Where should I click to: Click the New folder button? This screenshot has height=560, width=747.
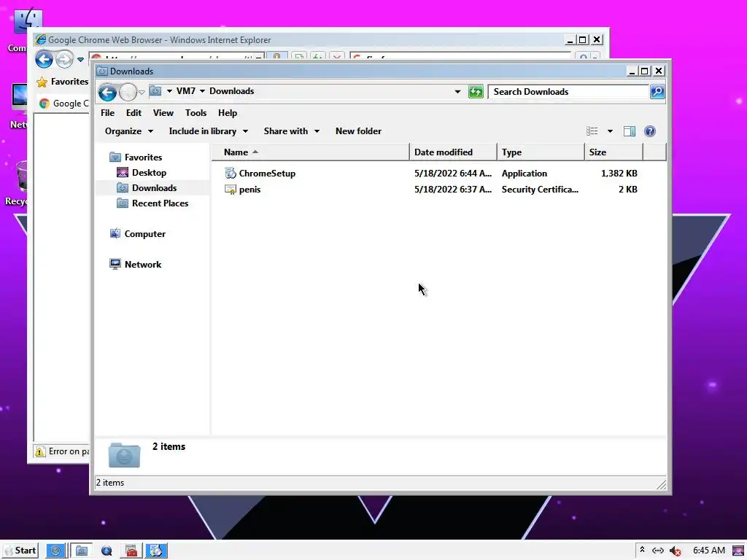click(x=358, y=131)
